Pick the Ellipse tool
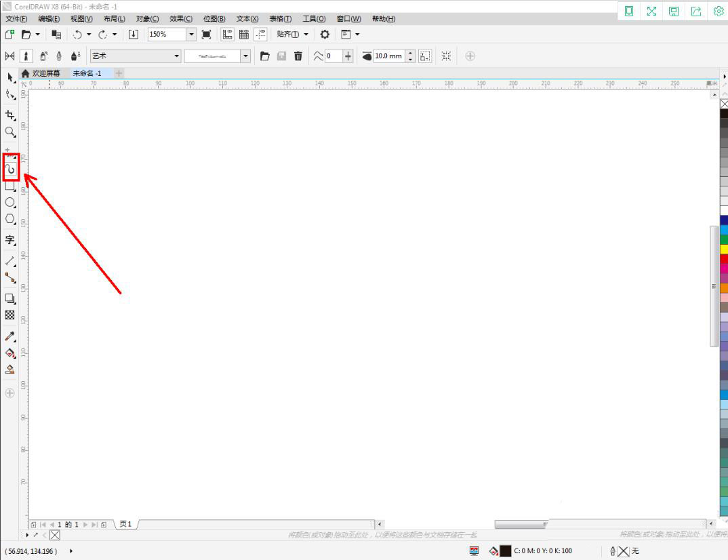728x560 pixels. pos(9,202)
